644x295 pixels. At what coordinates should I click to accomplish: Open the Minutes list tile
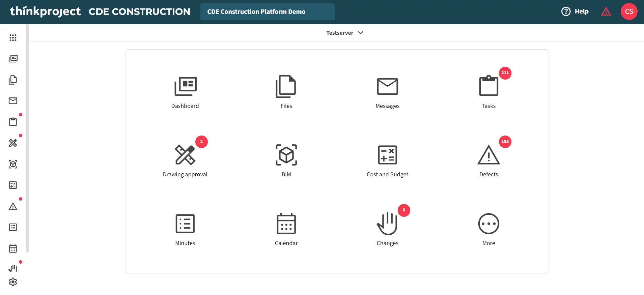[185, 229]
